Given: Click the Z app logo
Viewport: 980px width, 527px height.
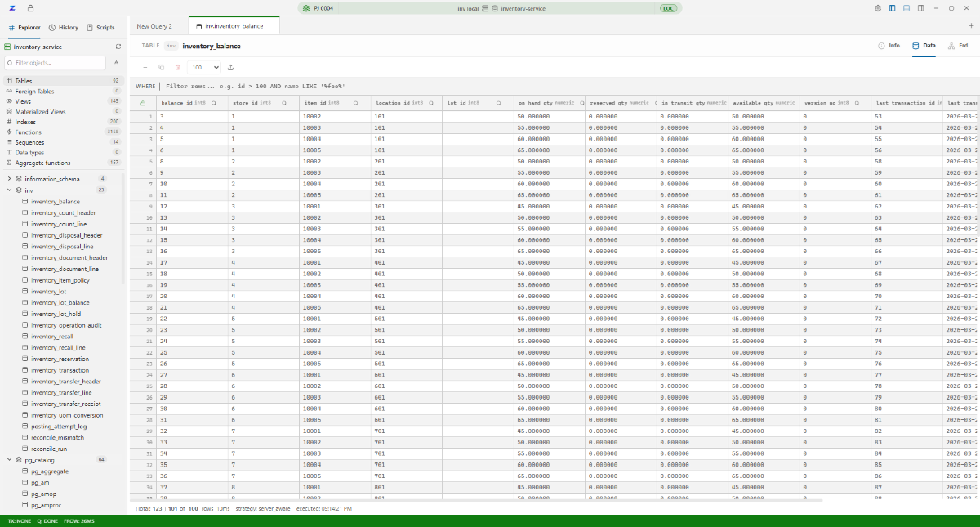Looking at the screenshot, I should click(11, 7).
